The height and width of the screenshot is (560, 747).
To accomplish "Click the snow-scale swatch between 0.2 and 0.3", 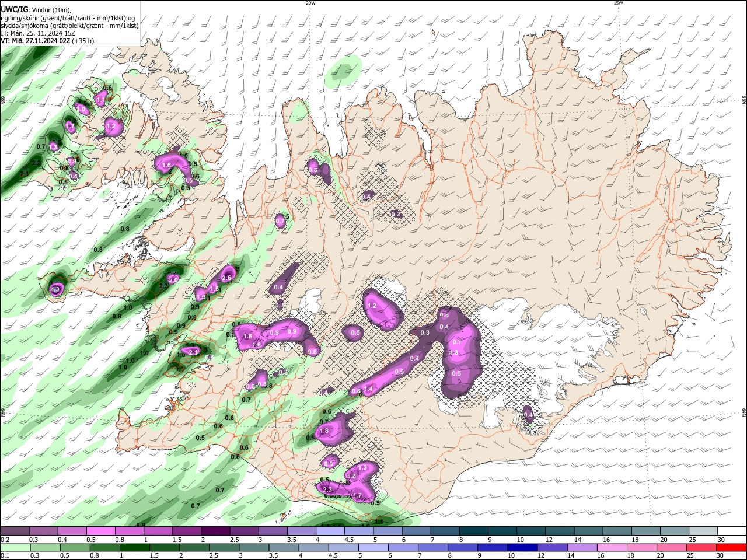I will [x=14, y=531].
